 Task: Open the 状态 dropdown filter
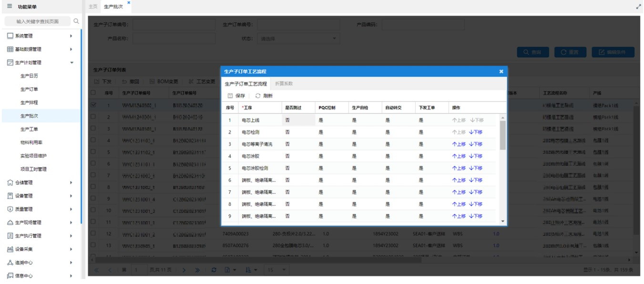point(298,39)
